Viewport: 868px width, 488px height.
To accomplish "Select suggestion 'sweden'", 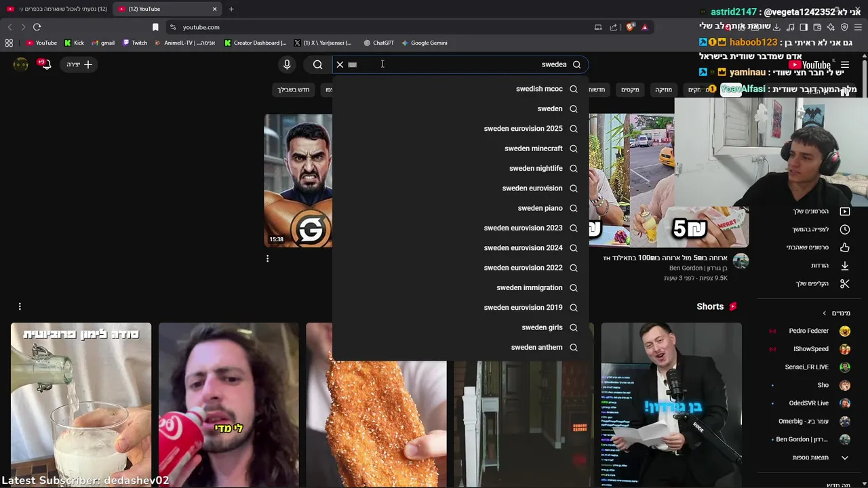I will 461,108.
